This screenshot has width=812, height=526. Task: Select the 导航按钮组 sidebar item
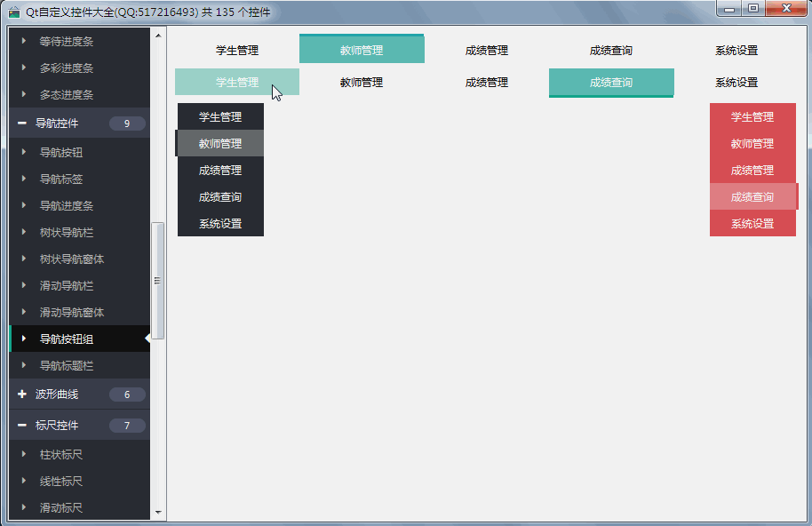80,339
